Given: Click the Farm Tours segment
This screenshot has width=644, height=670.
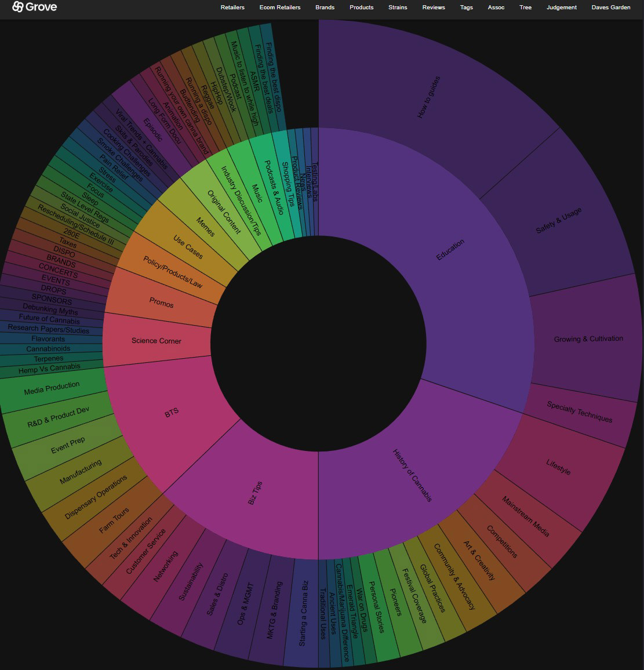Looking at the screenshot, I should coord(114,520).
